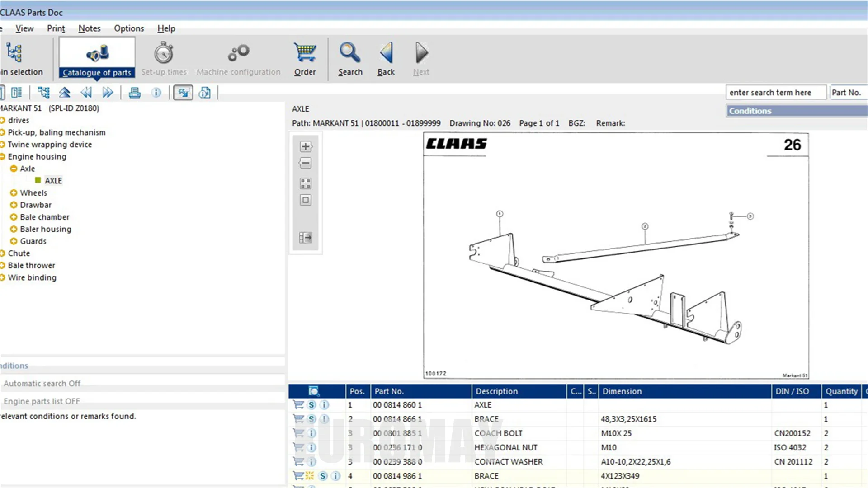The image size is (868, 488).
Task: Collapse the Axle tree node
Action: click(x=14, y=169)
